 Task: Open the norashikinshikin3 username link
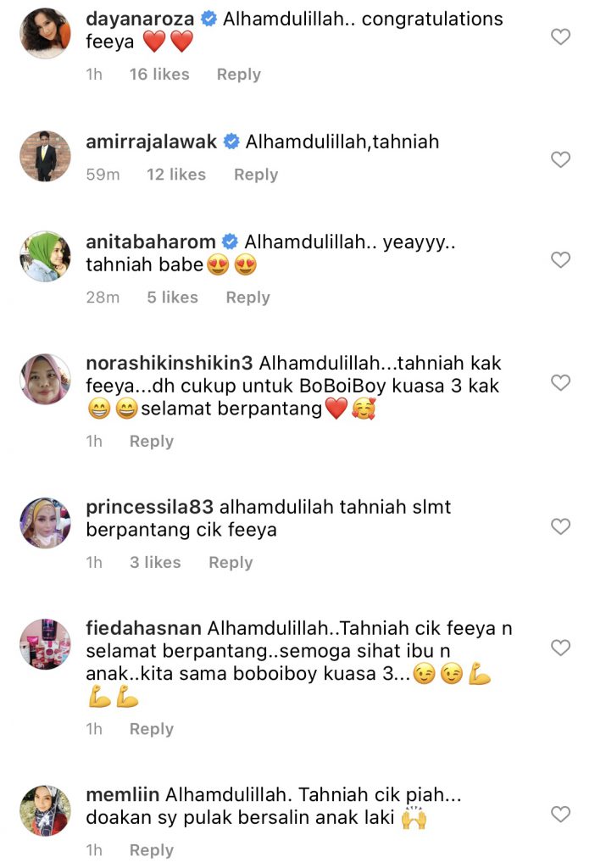(170, 363)
